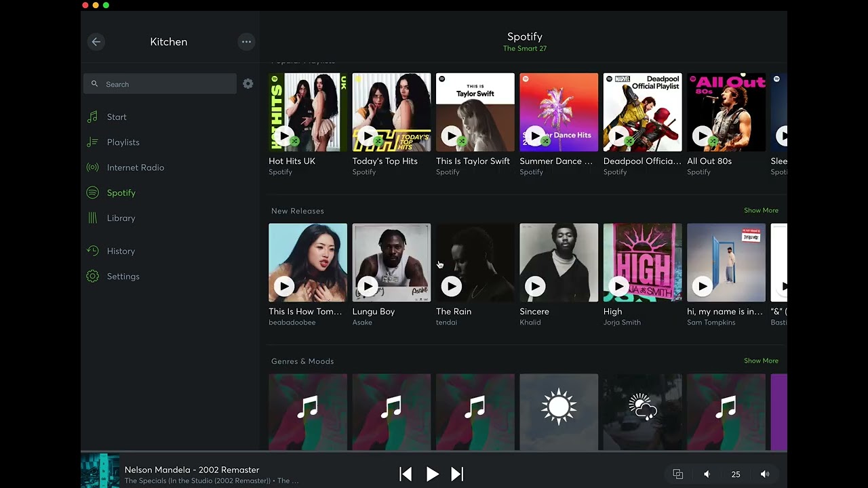The height and width of the screenshot is (488, 868).
Task: Open the rain cloud mood tile
Action: pos(642,411)
